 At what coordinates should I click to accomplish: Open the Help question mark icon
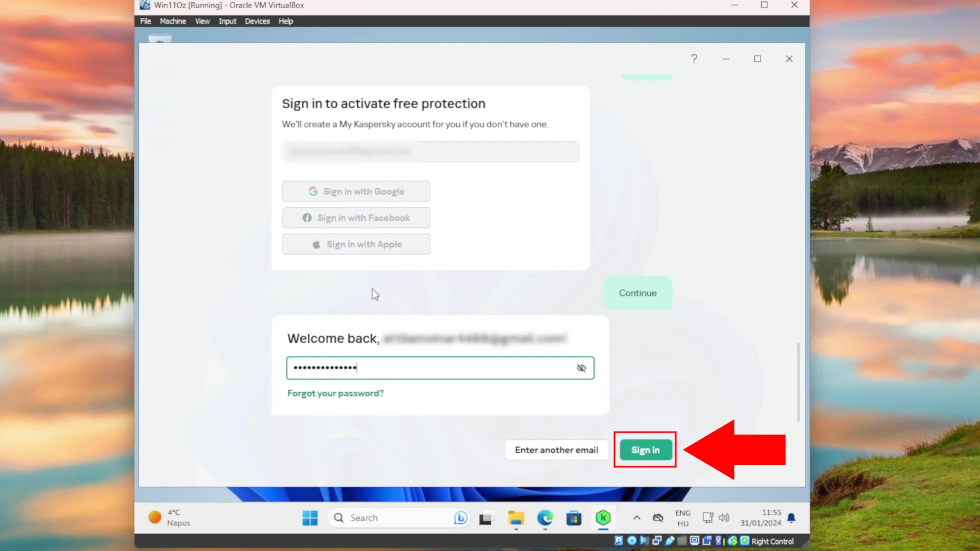pos(694,59)
